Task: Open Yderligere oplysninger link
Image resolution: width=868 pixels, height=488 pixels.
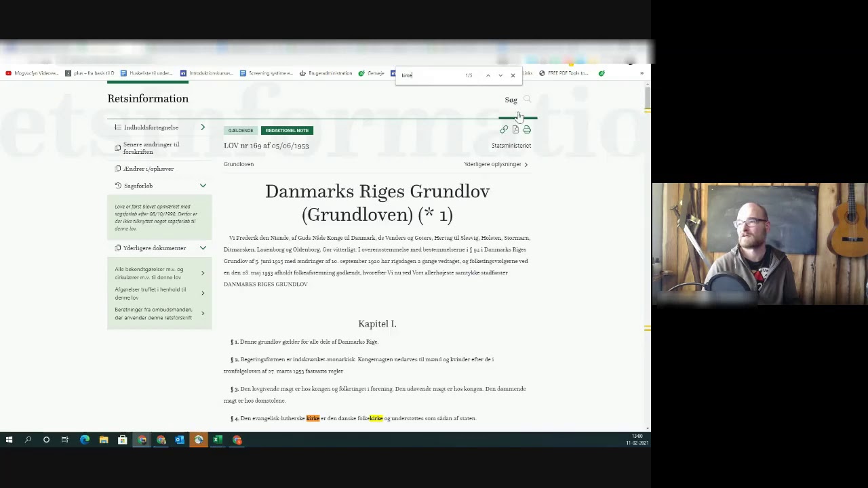Action: (496, 164)
